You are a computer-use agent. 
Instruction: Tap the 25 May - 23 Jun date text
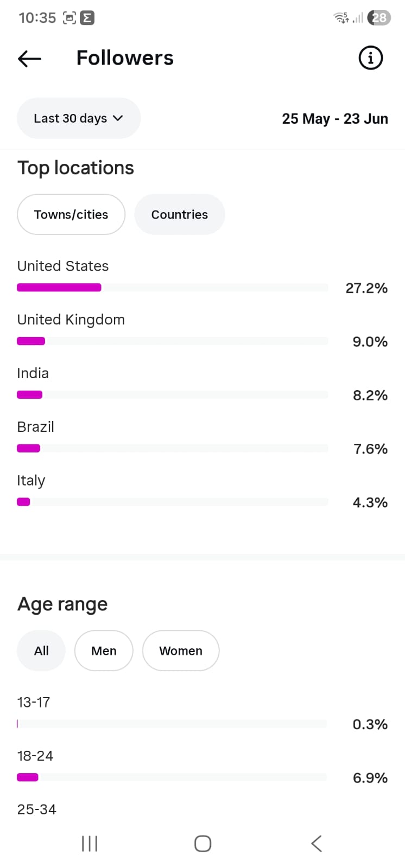335,119
